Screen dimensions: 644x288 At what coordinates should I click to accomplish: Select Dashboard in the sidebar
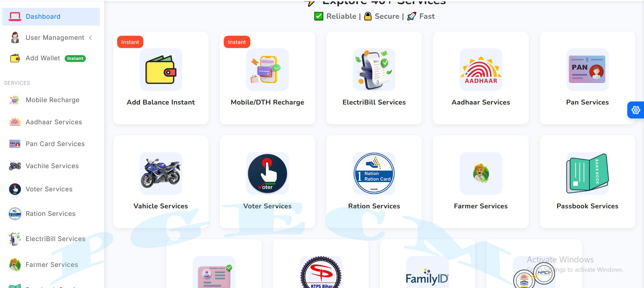[x=43, y=16]
